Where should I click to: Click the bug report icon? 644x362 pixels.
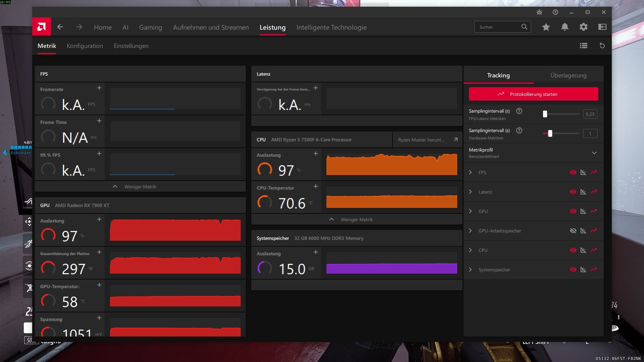(539, 12)
